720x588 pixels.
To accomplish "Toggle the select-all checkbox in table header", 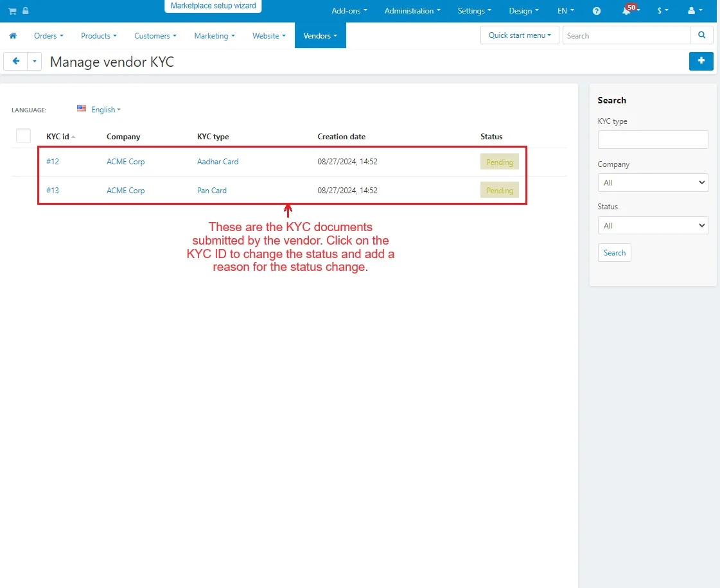I will [x=24, y=136].
